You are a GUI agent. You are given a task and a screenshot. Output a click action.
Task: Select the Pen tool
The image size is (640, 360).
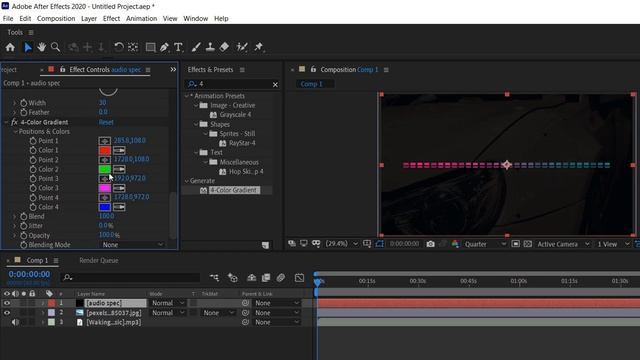pyautogui.click(x=164, y=47)
